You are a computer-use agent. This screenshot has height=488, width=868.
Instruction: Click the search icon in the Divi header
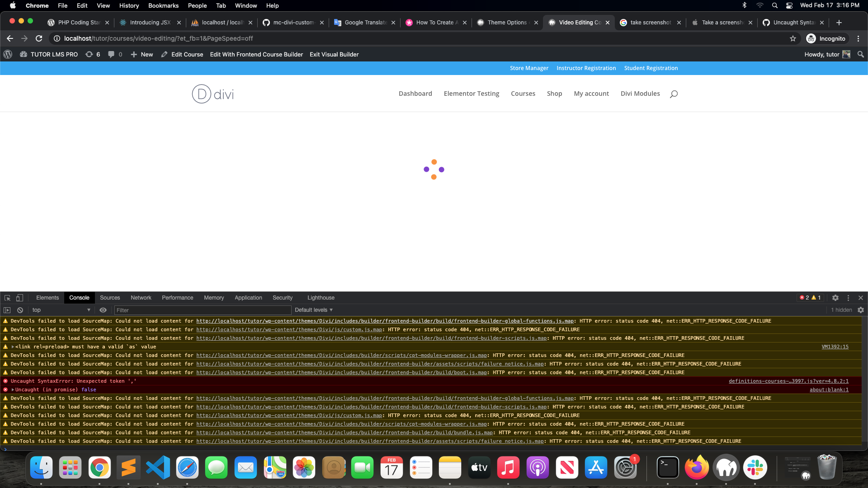click(673, 94)
